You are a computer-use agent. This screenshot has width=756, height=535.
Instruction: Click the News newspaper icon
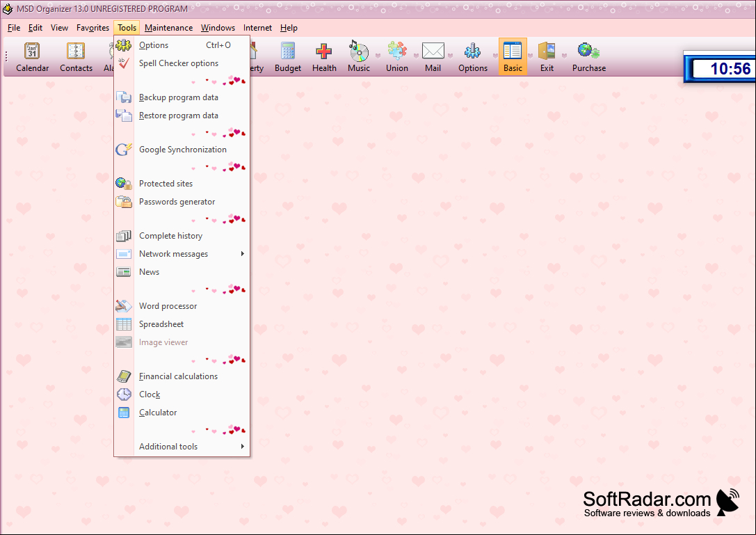click(x=124, y=272)
